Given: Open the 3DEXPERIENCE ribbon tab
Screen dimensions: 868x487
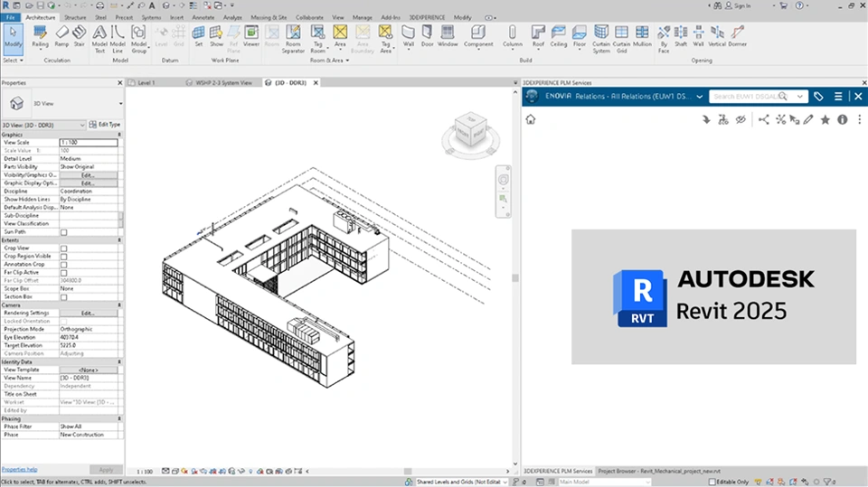Looking at the screenshot, I should 426,18.
